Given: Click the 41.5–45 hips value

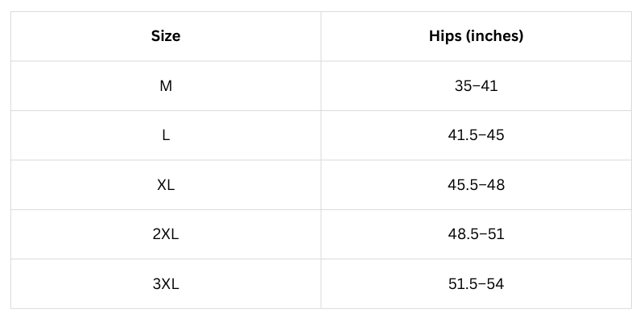Looking at the screenshot, I should [x=476, y=135].
